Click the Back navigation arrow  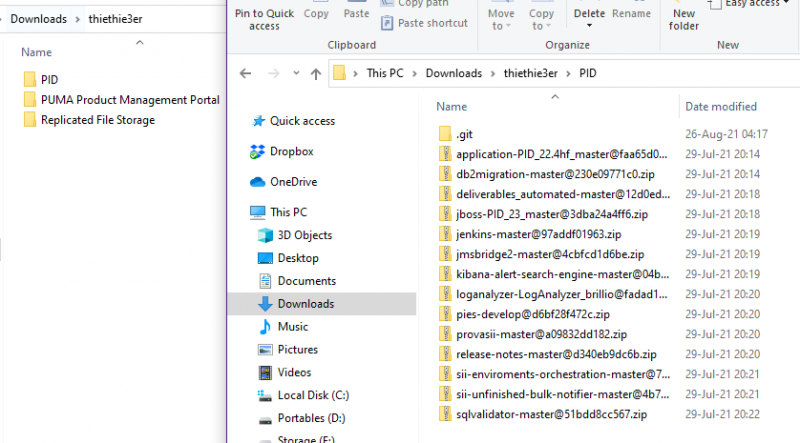(x=246, y=73)
